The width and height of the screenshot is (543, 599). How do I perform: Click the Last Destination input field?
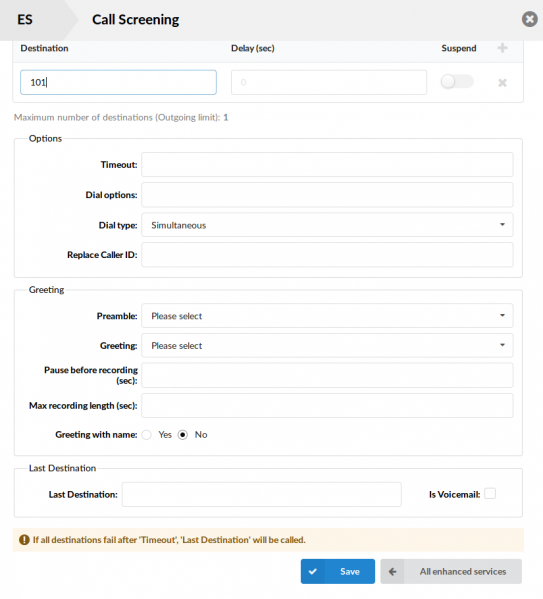(x=261, y=494)
